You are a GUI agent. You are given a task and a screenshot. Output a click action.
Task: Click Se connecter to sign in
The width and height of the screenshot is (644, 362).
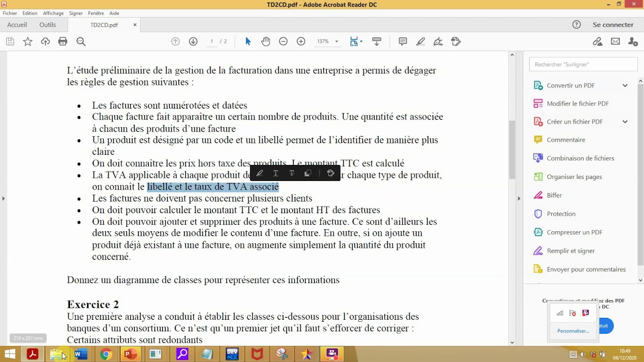tap(613, 25)
